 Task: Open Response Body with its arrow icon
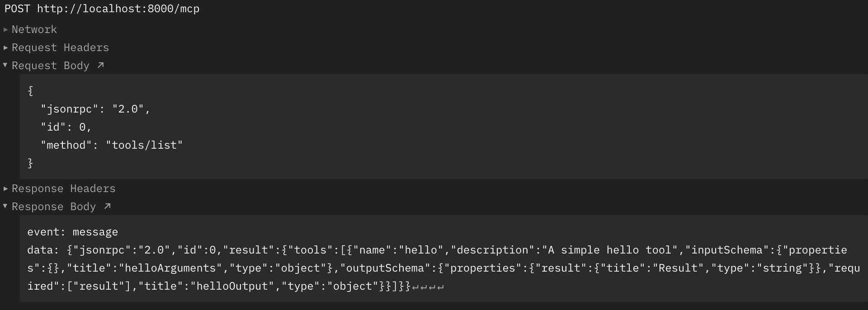[107, 207]
